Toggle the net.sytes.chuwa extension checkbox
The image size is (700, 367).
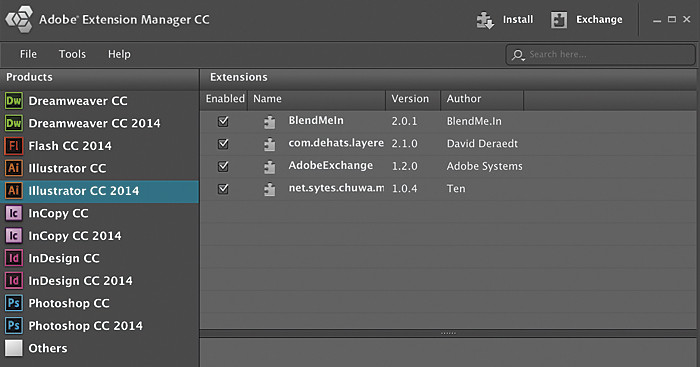pos(223,188)
